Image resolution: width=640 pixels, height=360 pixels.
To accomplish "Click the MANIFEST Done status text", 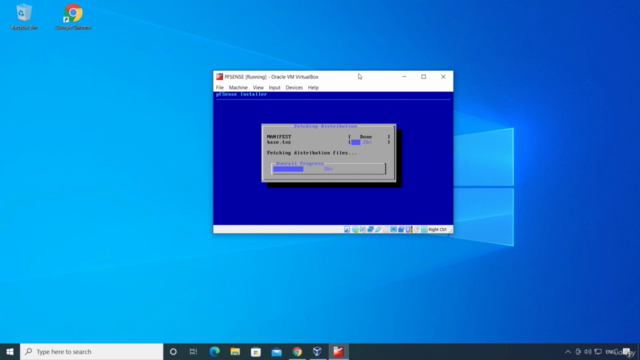I will [x=366, y=137].
